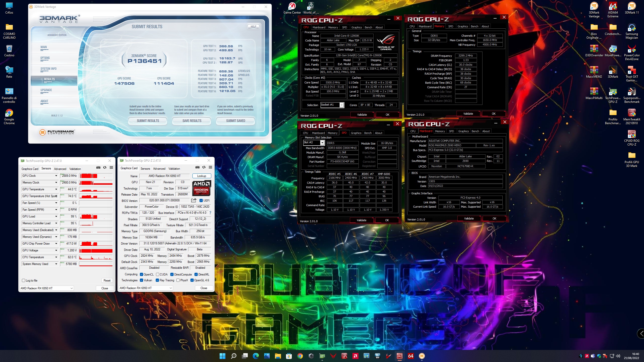Open the AIDA64 Extreme desktop shortcut
Viewport: 644px width, 362px height.
coord(613,10)
